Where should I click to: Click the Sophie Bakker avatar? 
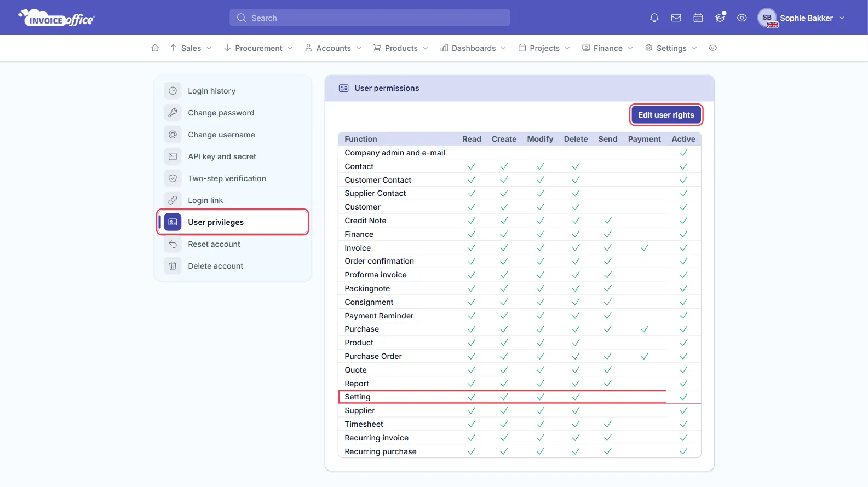coord(767,18)
